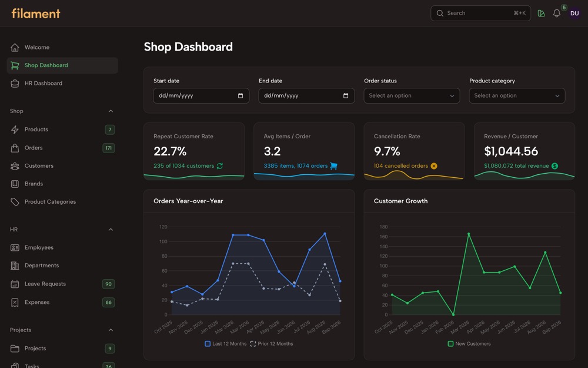
Task: Open the Product category dropdown
Action: point(517,96)
